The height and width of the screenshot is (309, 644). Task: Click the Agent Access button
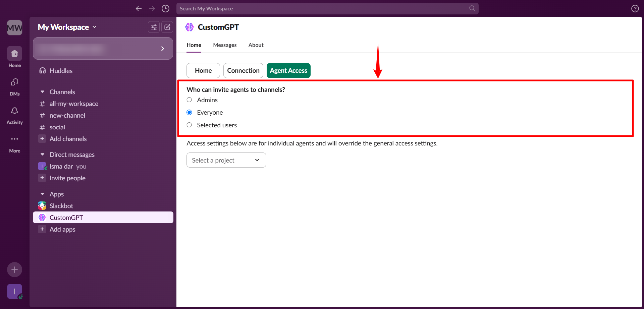click(x=288, y=71)
